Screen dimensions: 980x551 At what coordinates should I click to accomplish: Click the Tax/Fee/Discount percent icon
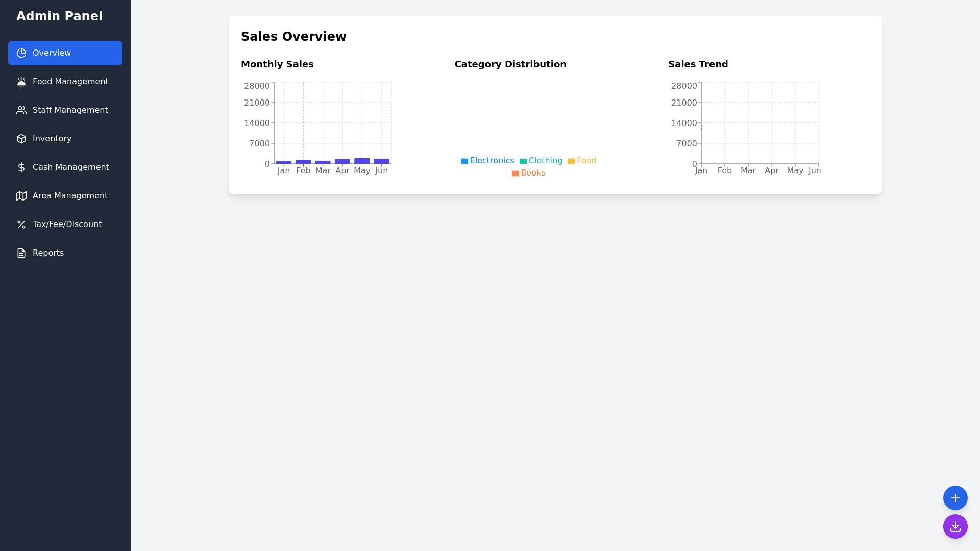[21, 224]
